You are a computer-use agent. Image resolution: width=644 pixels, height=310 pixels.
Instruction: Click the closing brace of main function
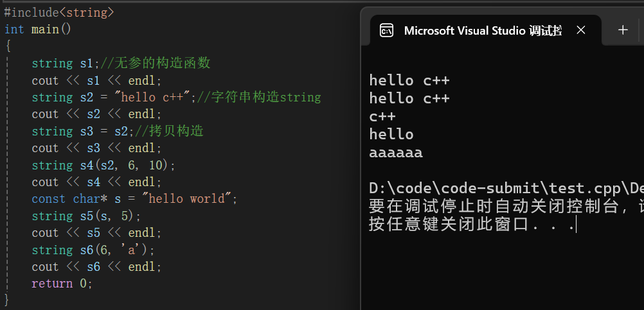click(7, 300)
